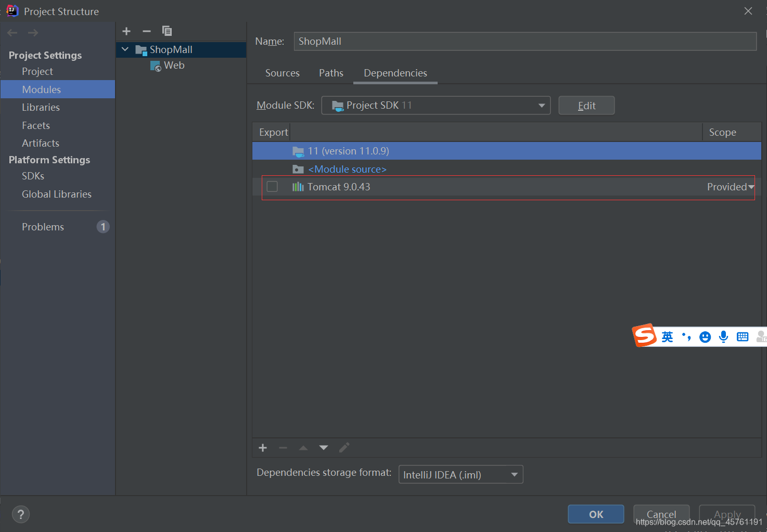Open help question mark button
Image resolution: width=767 pixels, height=532 pixels.
point(20,514)
